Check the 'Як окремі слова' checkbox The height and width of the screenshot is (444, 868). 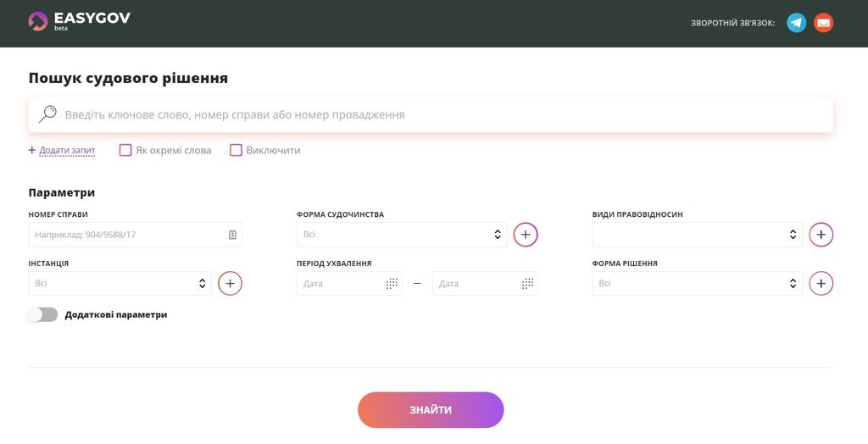click(x=125, y=151)
